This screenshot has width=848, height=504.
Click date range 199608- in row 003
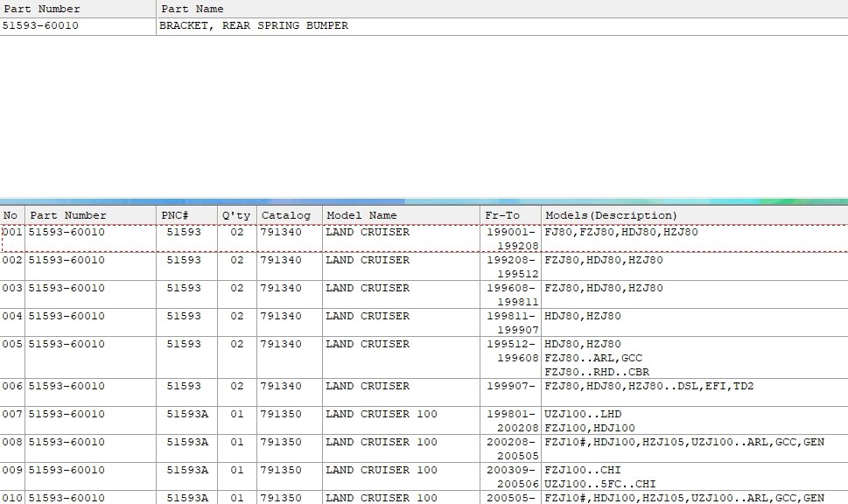click(510, 288)
